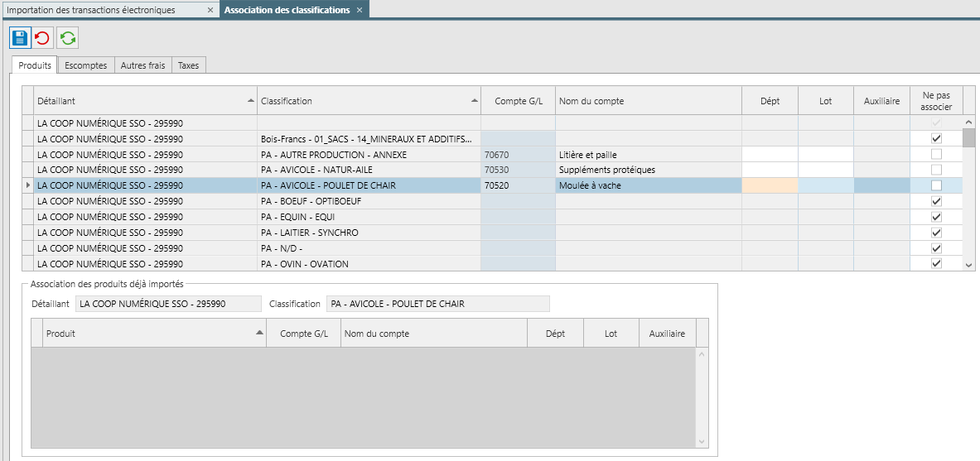Click Nom du compte header in upper grid
The height and width of the screenshot is (461, 980).
point(648,101)
